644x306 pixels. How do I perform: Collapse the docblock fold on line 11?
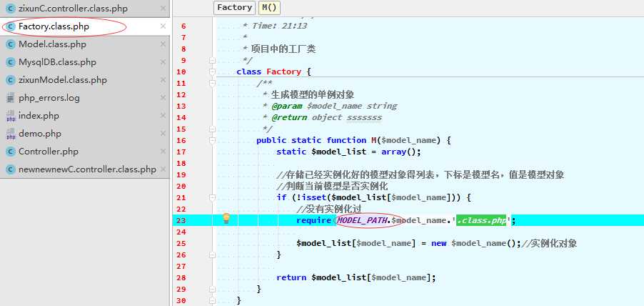tap(212, 84)
